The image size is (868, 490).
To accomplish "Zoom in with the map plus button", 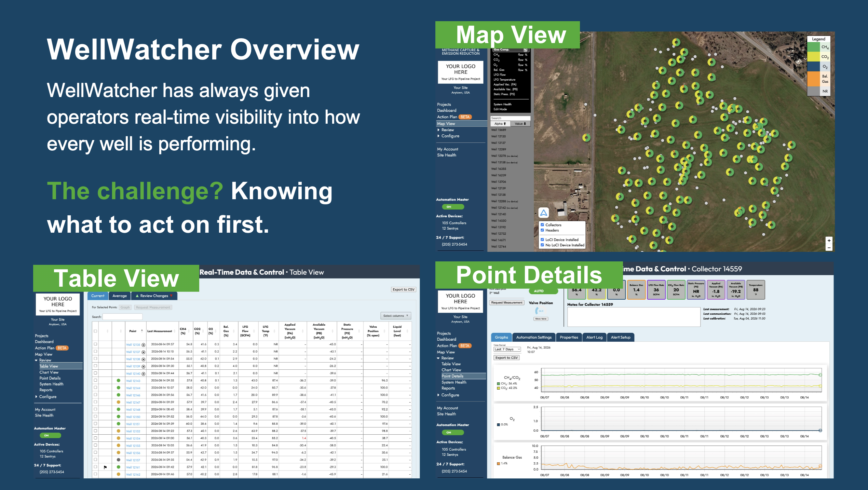I will pyautogui.click(x=829, y=241).
